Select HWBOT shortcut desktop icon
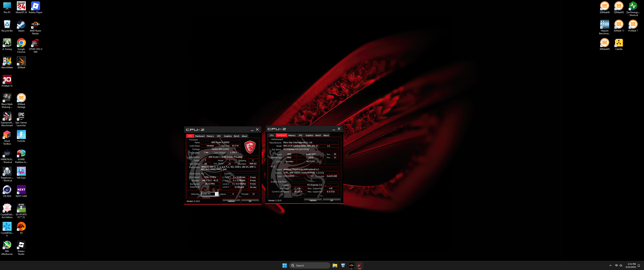 click(7, 156)
